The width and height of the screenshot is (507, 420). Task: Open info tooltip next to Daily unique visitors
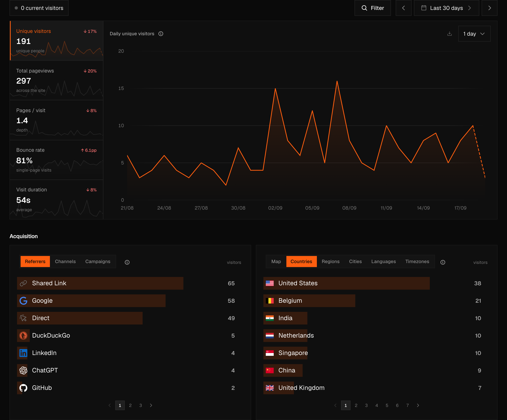click(x=161, y=34)
